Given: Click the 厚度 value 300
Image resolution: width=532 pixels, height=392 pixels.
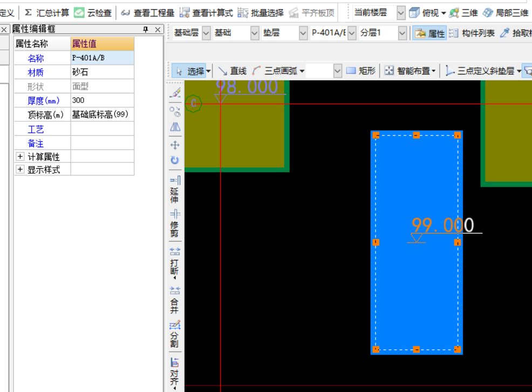Looking at the screenshot, I should pos(103,100).
